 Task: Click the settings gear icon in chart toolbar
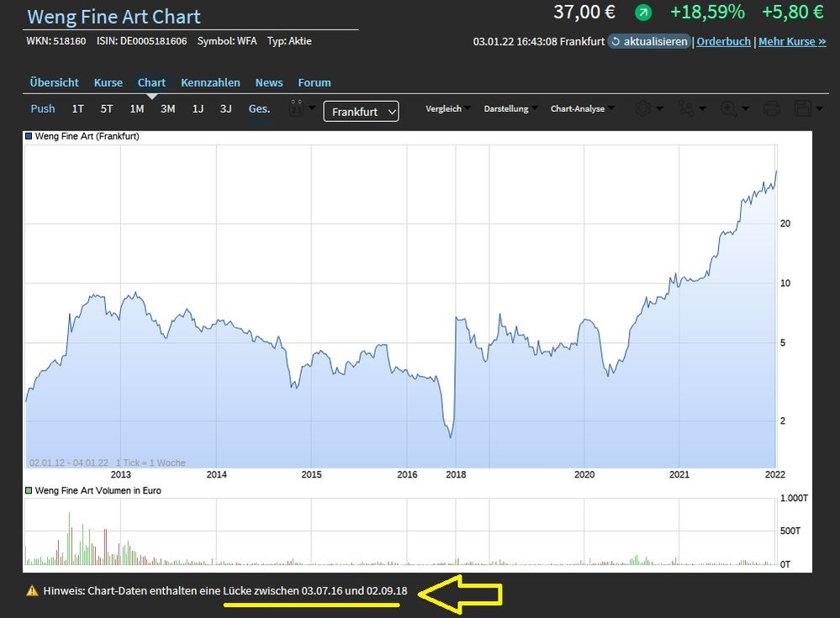coord(643,108)
